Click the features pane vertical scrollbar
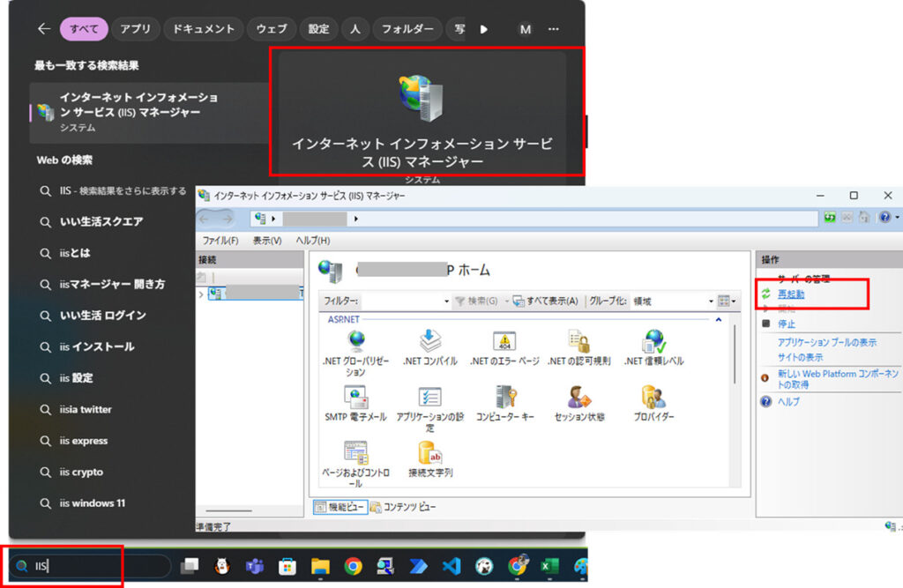 tap(735, 354)
